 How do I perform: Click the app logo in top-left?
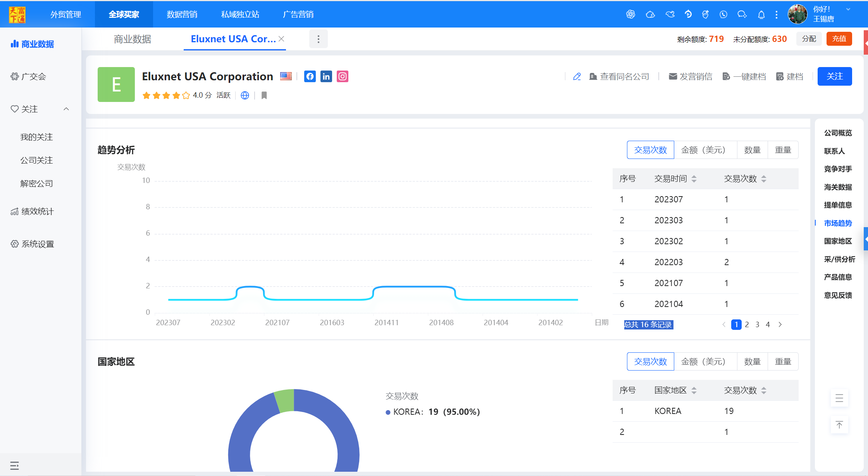(x=17, y=14)
